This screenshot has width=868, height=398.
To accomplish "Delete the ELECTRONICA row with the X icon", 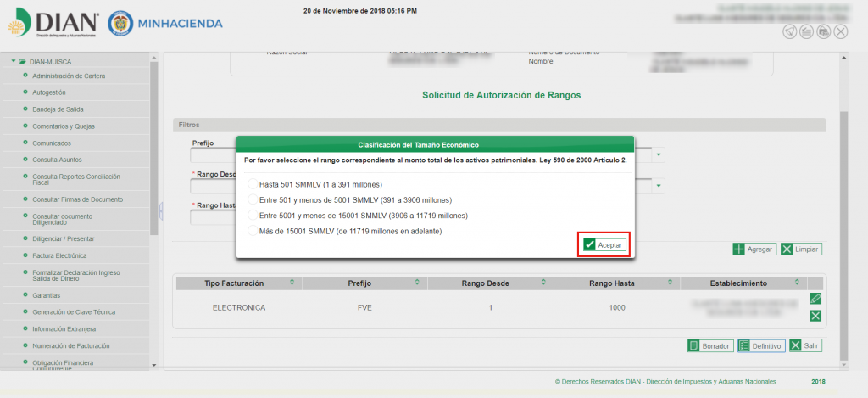I will coord(815,316).
